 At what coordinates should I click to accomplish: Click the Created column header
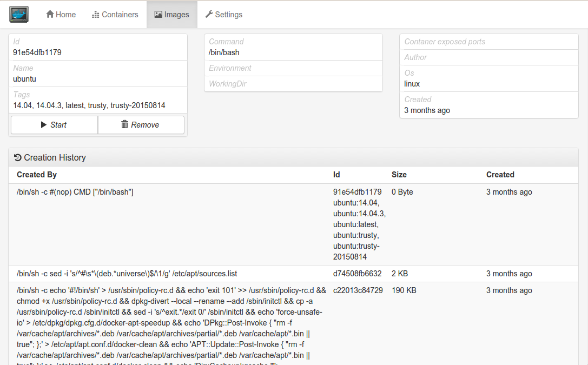500,175
